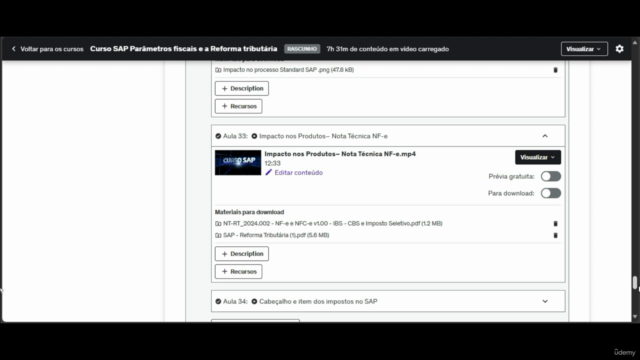The image size is (640, 360).
Task: Click the Recursos button under the Standard SAP .png file
Action: (238, 106)
